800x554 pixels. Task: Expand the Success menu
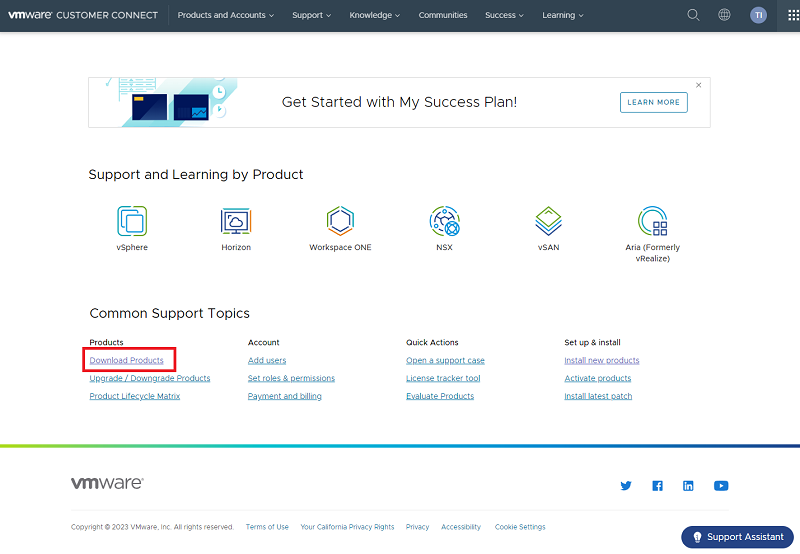(504, 15)
